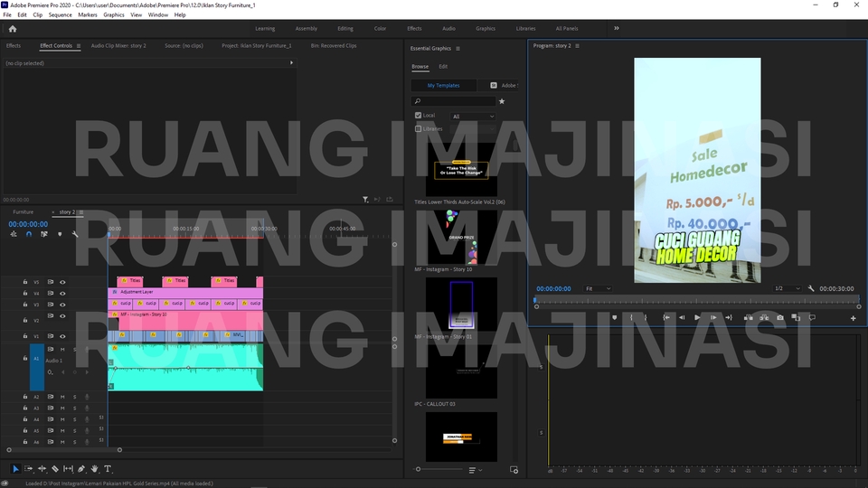Switch to the Furniture sequence tab
This screenshot has width=868, height=488.
(24, 211)
